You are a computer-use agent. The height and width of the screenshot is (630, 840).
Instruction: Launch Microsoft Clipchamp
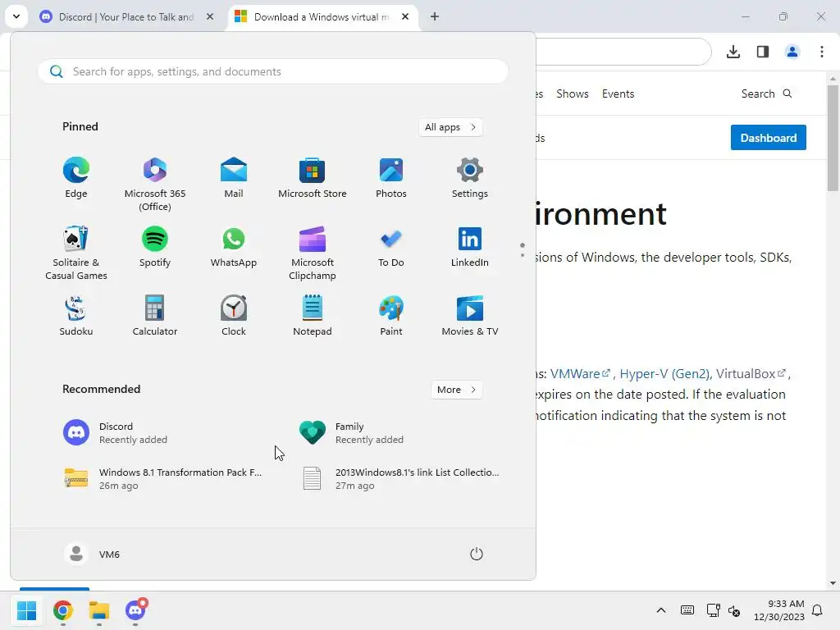pyautogui.click(x=313, y=253)
